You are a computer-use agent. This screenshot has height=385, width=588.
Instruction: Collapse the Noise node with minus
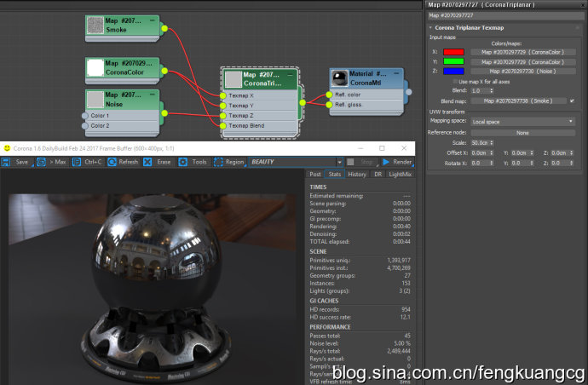(x=153, y=95)
